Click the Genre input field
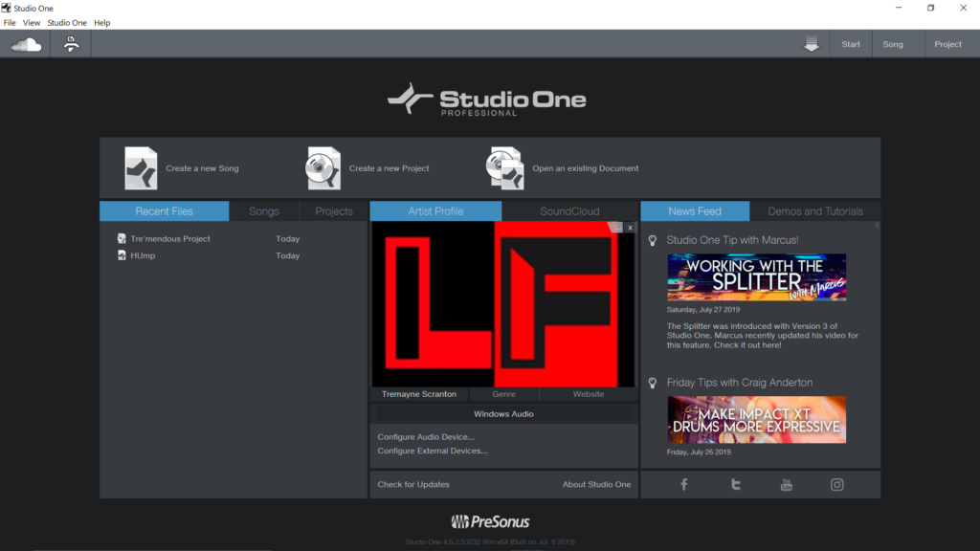 tap(503, 394)
